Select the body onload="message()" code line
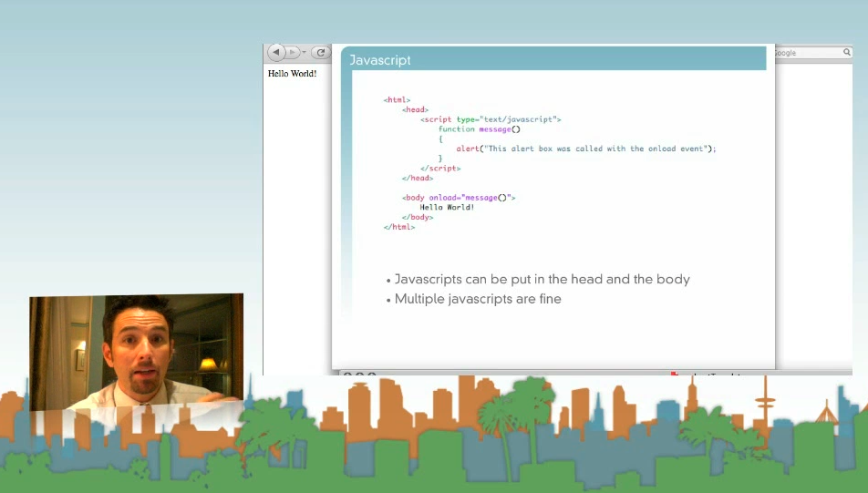This screenshot has height=493, width=868. pyautogui.click(x=459, y=198)
